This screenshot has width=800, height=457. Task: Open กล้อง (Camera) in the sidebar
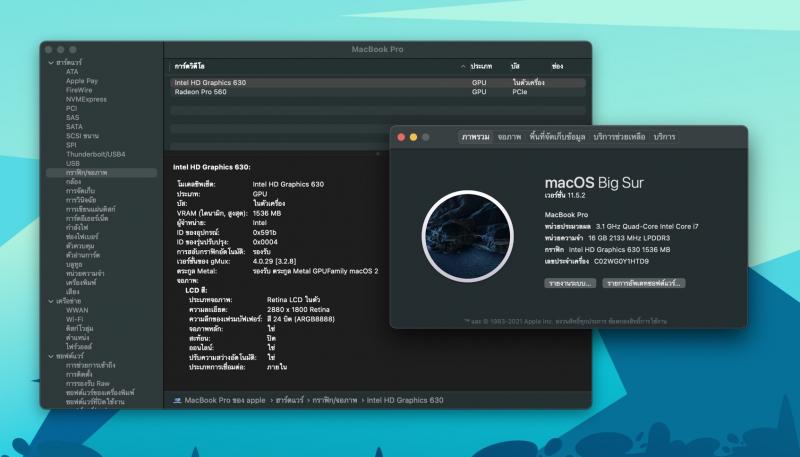click(x=73, y=182)
